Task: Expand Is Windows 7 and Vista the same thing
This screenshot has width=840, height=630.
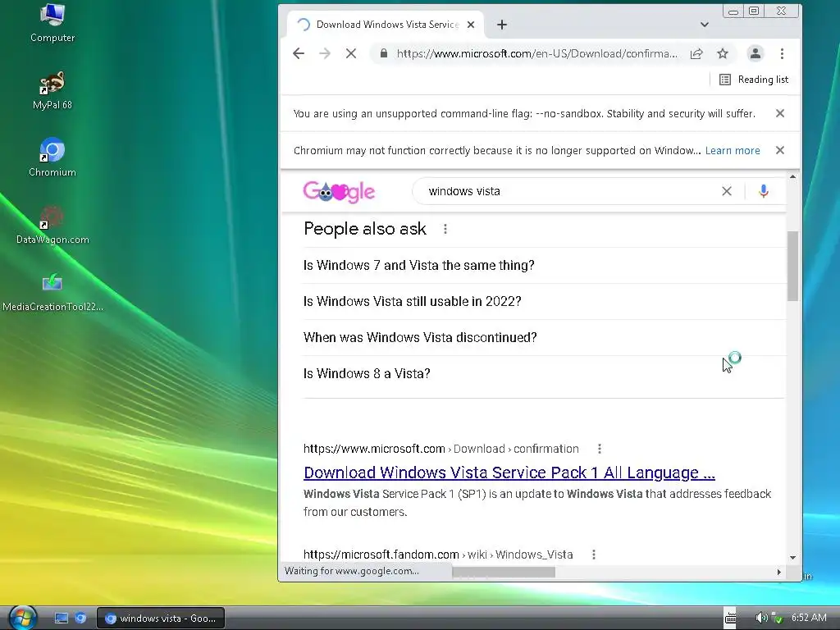Action: 545,265
